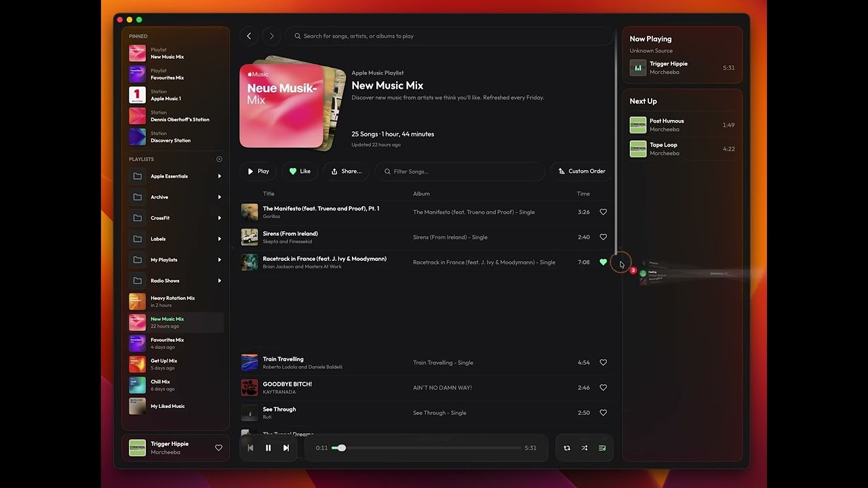Go to the previous track
The width and height of the screenshot is (868, 488).
pos(250,448)
